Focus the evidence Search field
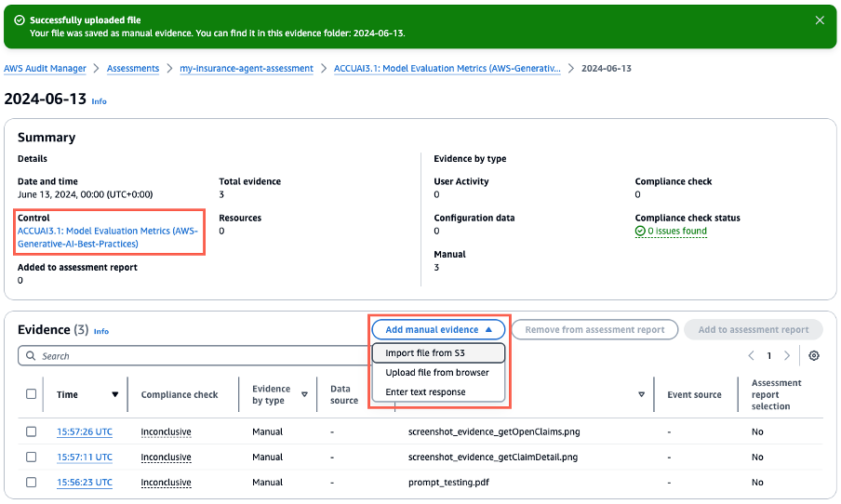The image size is (841, 504). pos(194,356)
